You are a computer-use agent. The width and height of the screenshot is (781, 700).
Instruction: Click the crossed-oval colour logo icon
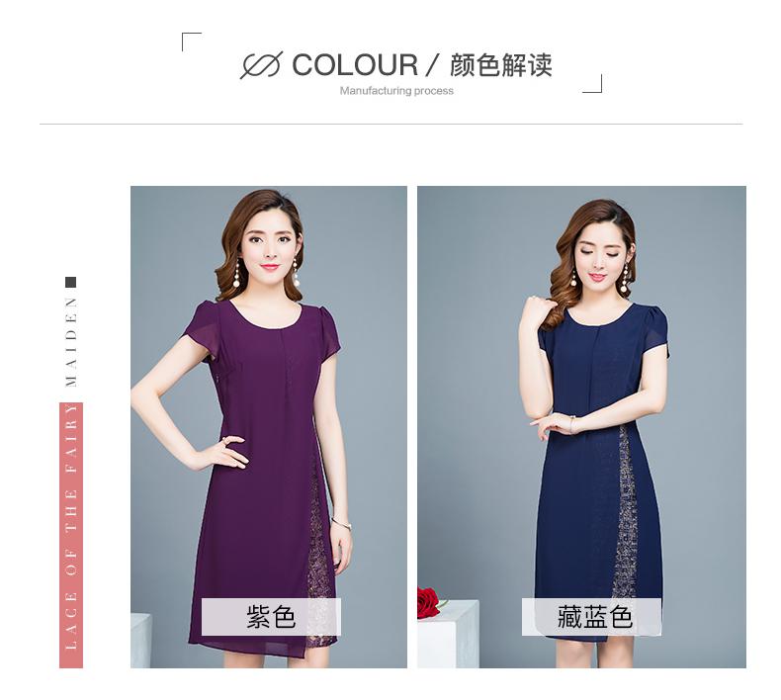click(x=261, y=65)
